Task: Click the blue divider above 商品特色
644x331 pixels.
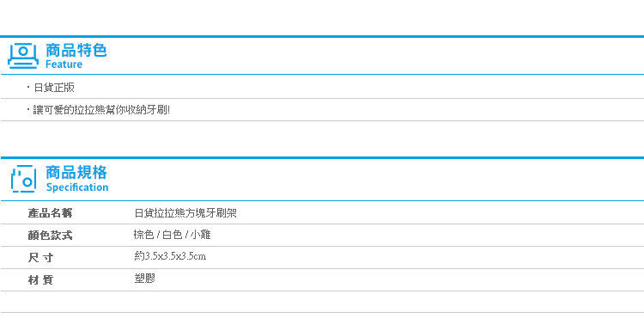Action: click(322, 37)
